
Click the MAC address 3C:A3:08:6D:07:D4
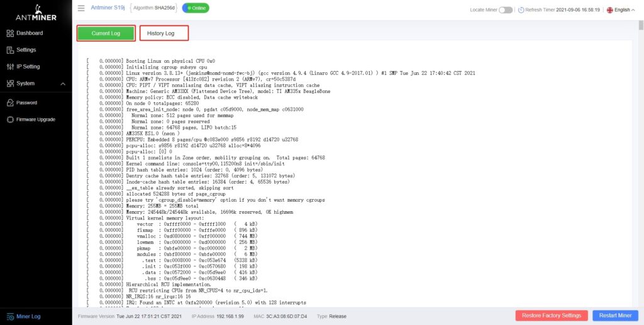[x=286, y=316]
